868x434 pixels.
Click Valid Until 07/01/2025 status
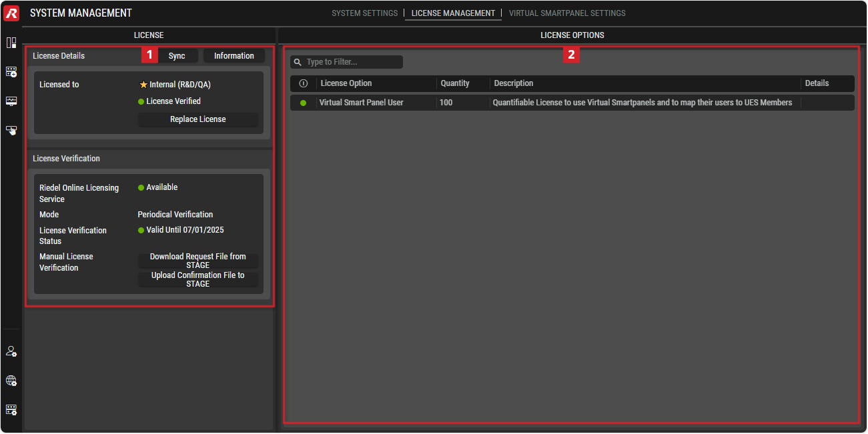coord(185,230)
